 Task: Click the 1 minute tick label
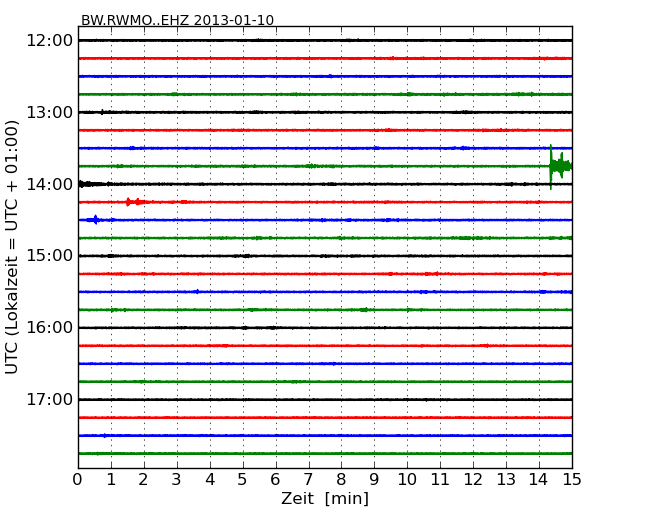click(111, 480)
